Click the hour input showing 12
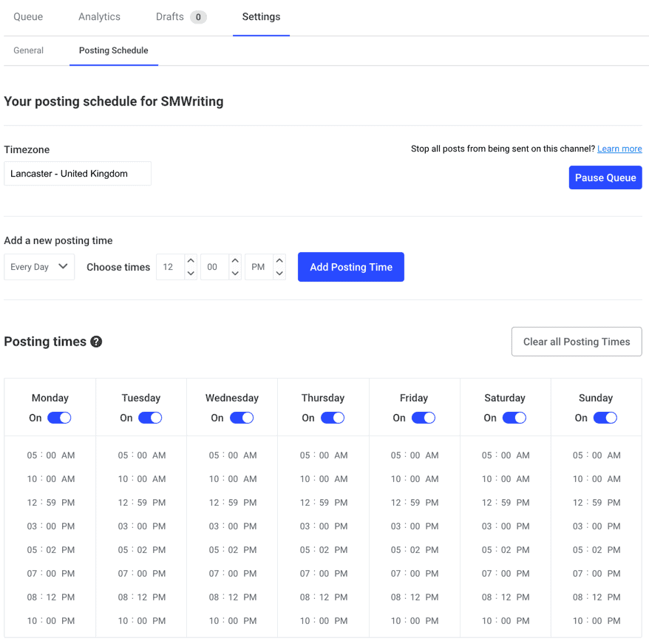649x644 pixels. click(x=171, y=267)
